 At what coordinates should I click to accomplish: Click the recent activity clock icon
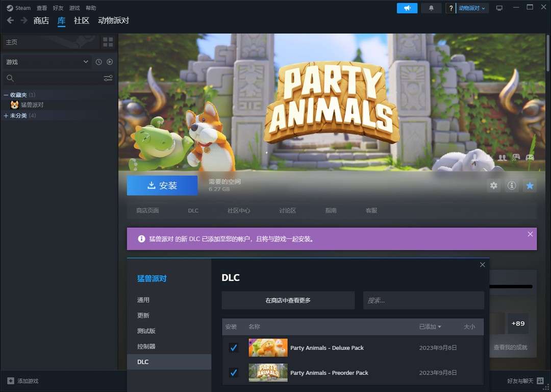[99, 62]
